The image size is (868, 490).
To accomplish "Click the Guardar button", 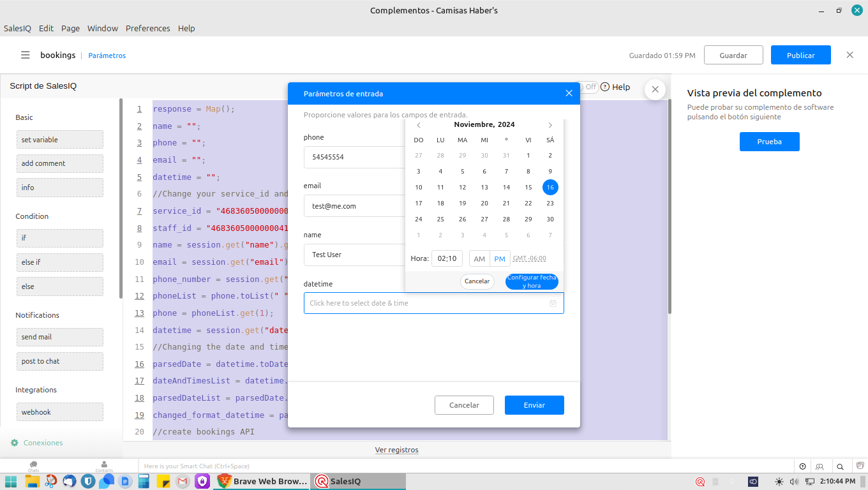I will [x=733, y=55].
